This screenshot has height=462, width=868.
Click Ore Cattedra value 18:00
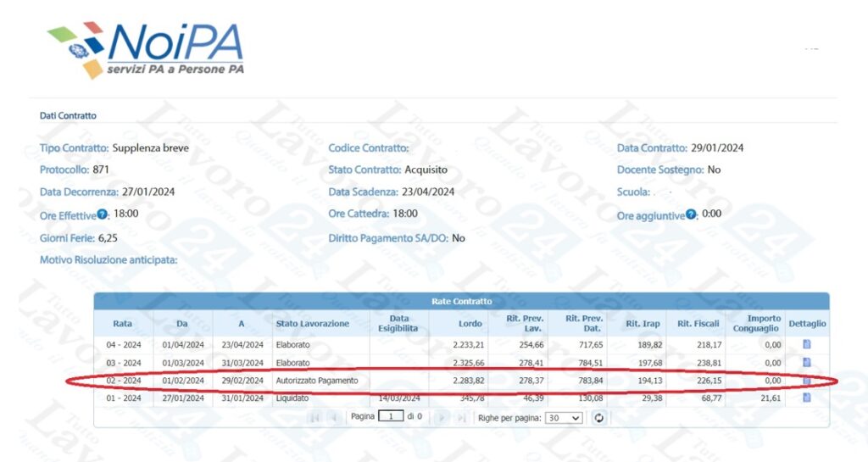click(405, 213)
